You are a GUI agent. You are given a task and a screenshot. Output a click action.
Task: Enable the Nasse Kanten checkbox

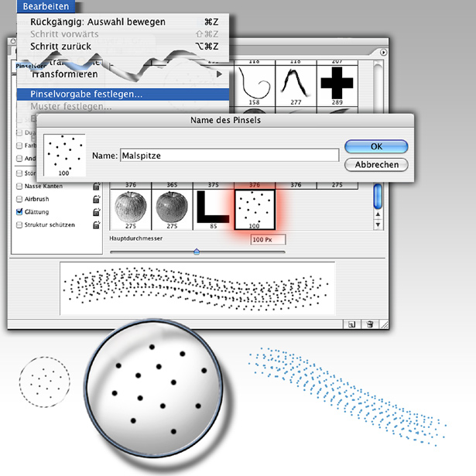click(x=19, y=186)
